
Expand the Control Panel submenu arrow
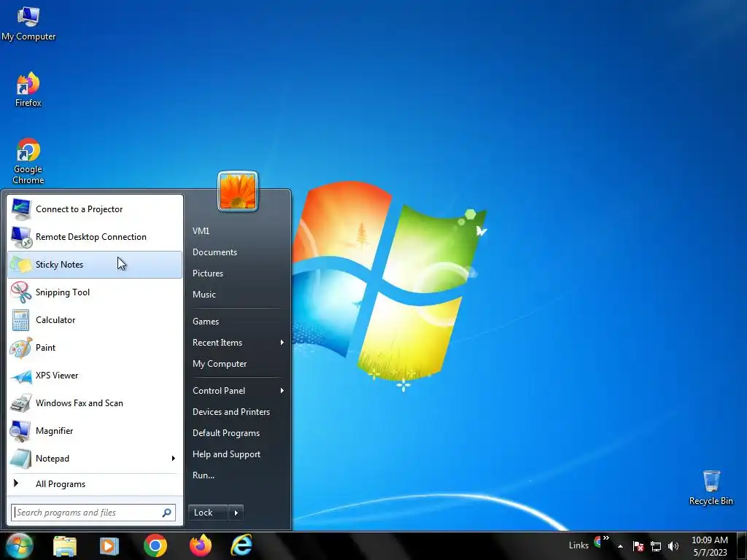[282, 391]
